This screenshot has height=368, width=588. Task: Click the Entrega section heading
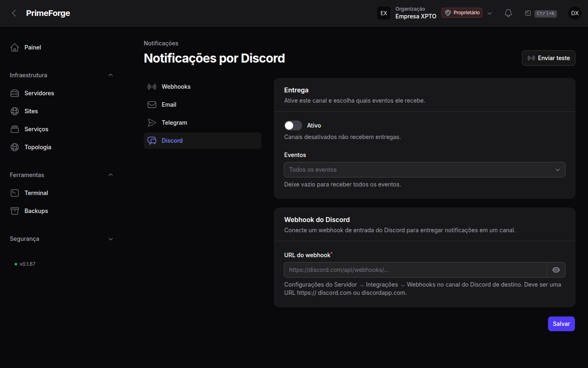(x=296, y=90)
